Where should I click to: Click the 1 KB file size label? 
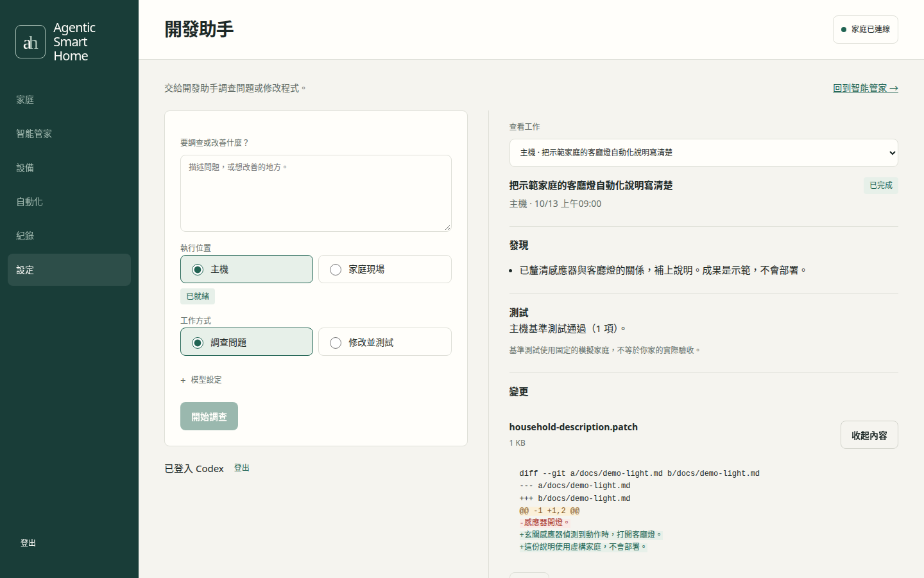517,443
